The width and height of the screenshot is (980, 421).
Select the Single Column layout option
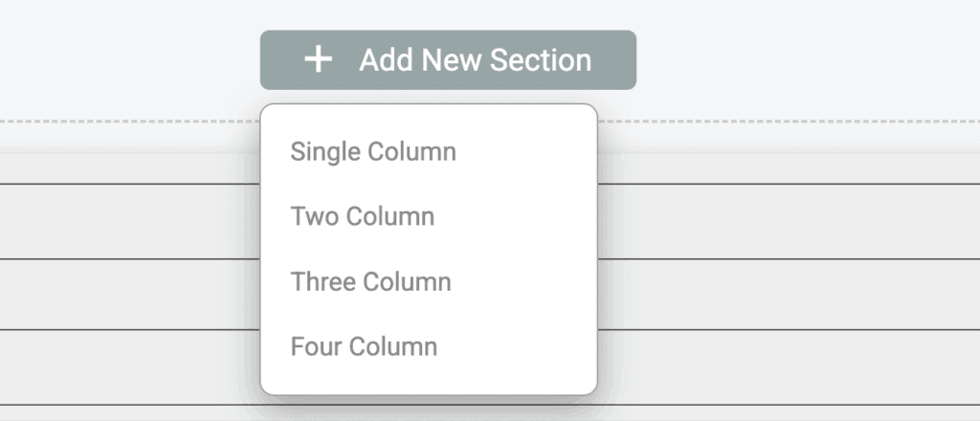pos(373,151)
